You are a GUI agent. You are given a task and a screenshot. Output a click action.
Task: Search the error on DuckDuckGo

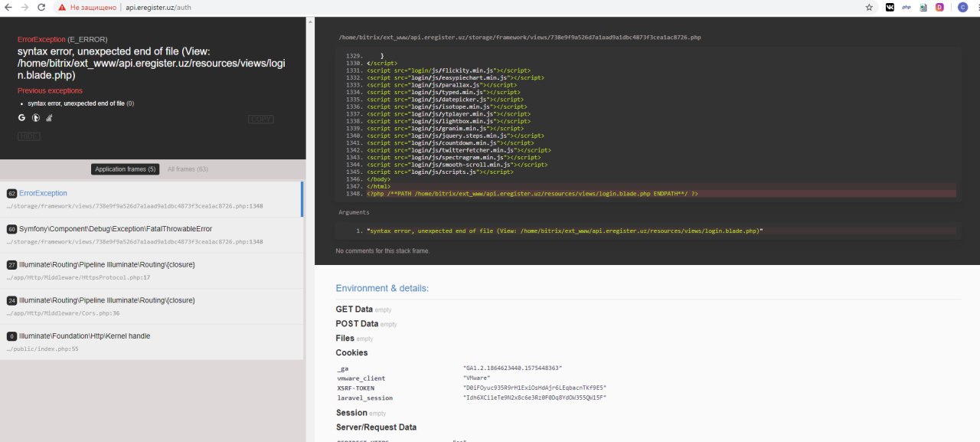tap(35, 118)
